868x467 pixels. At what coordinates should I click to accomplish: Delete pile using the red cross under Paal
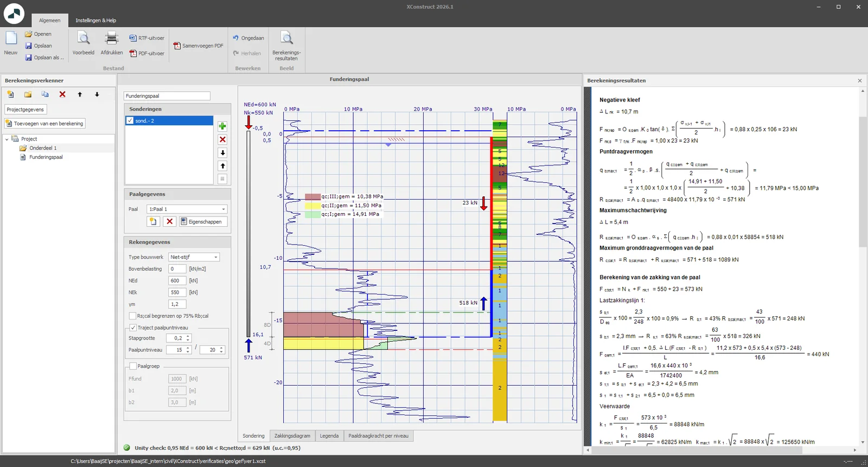point(170,221)
